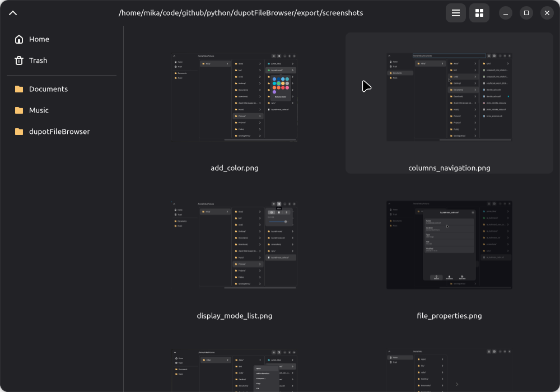Click the Music folder icon

[x=19, y=111]
